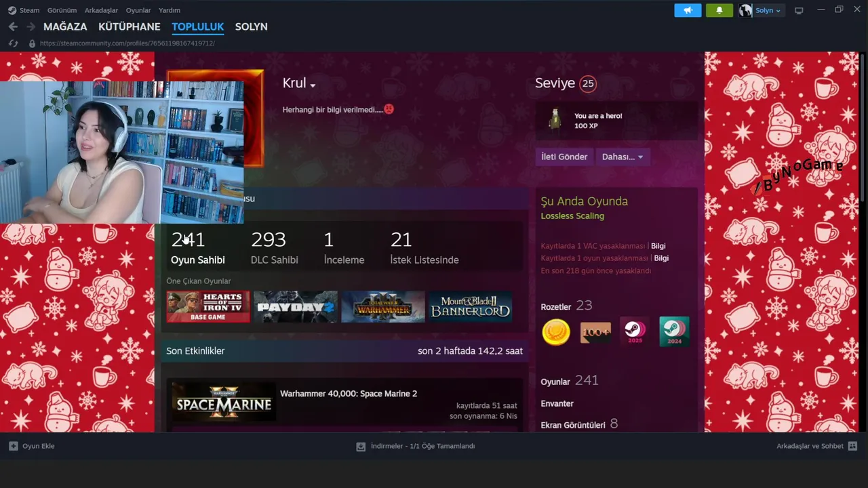Image resolution: width=868 pixels, height=488 pixels.
Task: Click the friends chat icon bottom right
Action: 852,446
